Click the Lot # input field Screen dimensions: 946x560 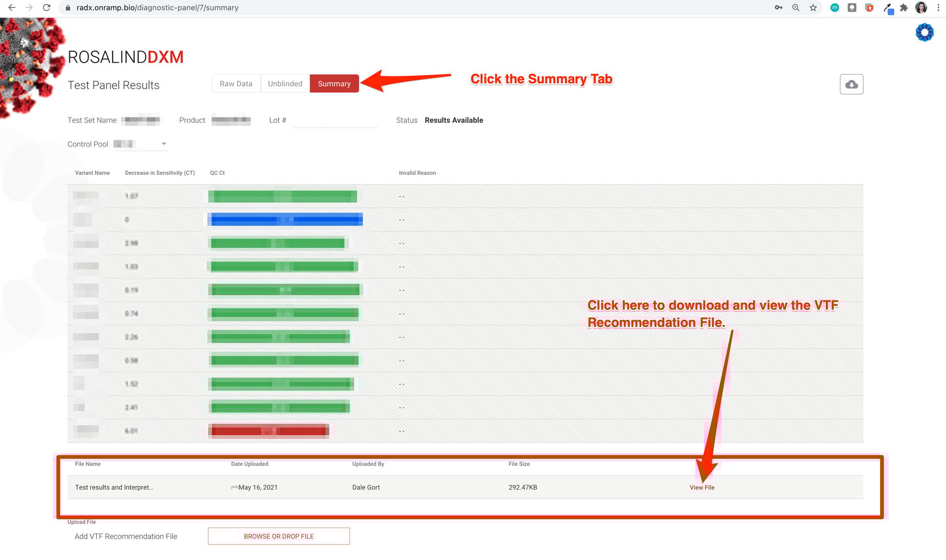[x=334, y=120]
